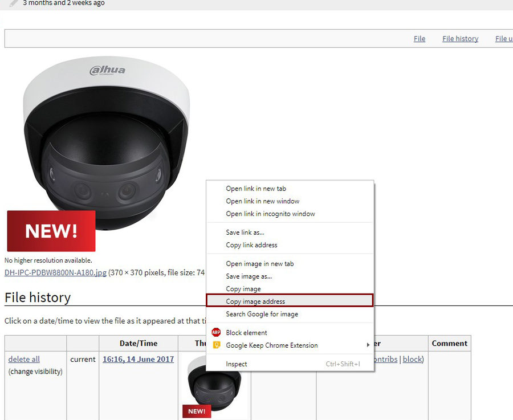Screen dimensions: 513x420
Task: Expand the Google Keep submenu arrow
Action: (x=368, y=345)
